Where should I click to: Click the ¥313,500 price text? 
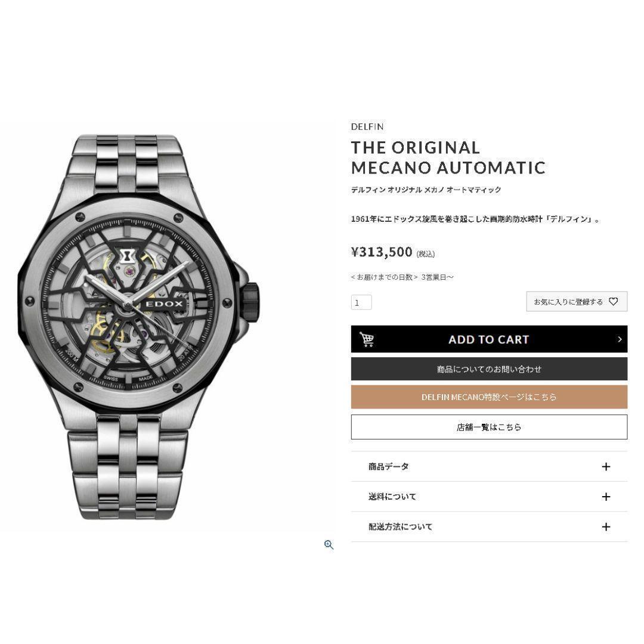tap(382, 252)
